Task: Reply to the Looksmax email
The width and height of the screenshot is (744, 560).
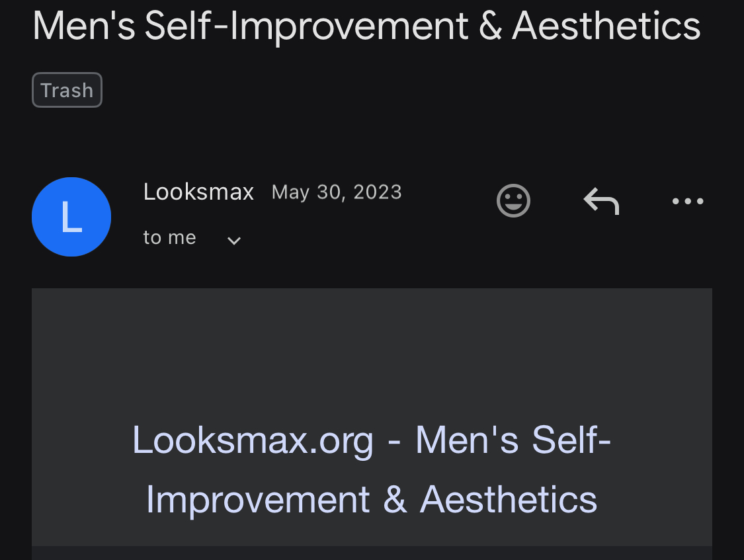Action: coord(600,200)
